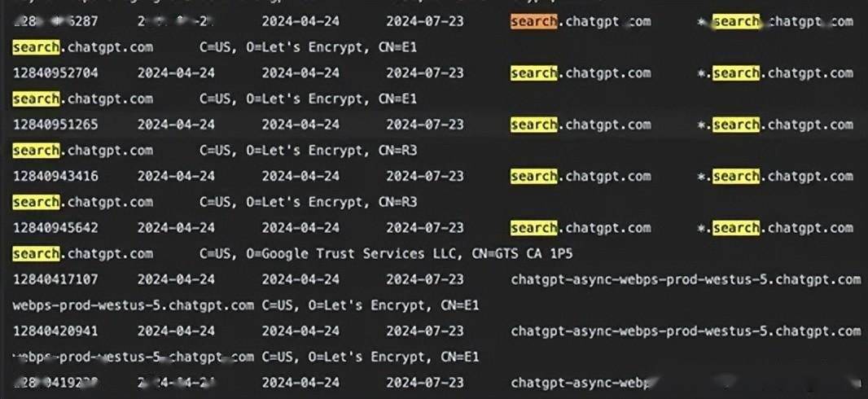868x399 pixels.
Task: Click the orange-highlighted "search" match
Action: pyautogui.click(x=533, y=22)
